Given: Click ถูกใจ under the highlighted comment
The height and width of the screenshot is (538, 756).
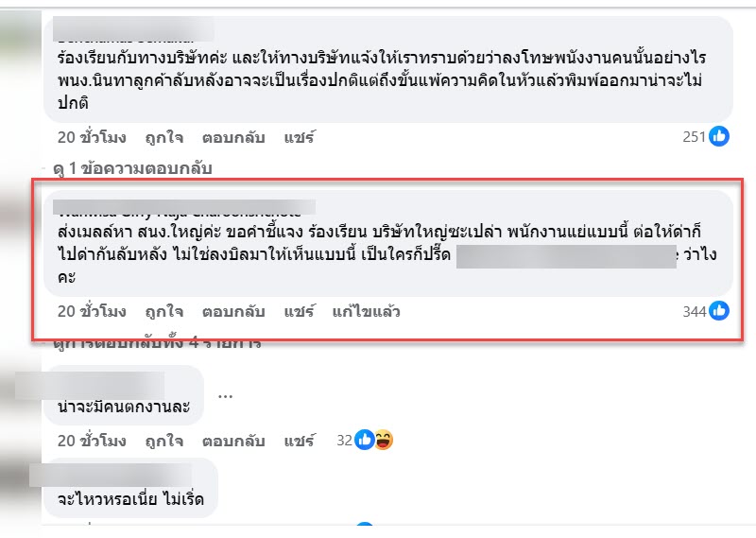Looking at the screenshot, I should point(163,312).
